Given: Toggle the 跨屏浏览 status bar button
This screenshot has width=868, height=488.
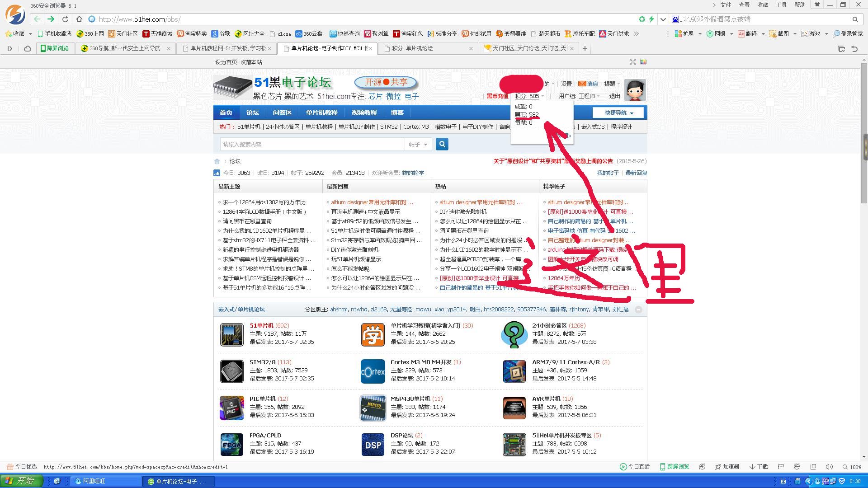Looking at the screenshot, I should click(674, 467).
